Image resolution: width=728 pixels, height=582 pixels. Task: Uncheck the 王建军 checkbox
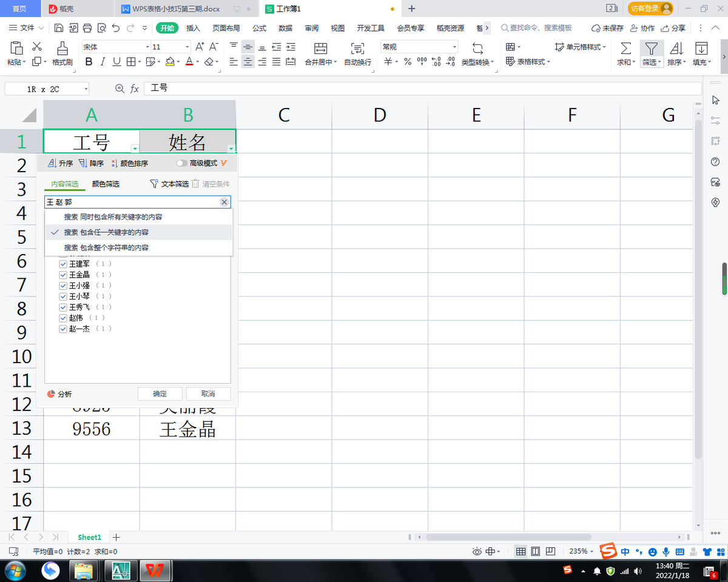[x=63, y=264]
